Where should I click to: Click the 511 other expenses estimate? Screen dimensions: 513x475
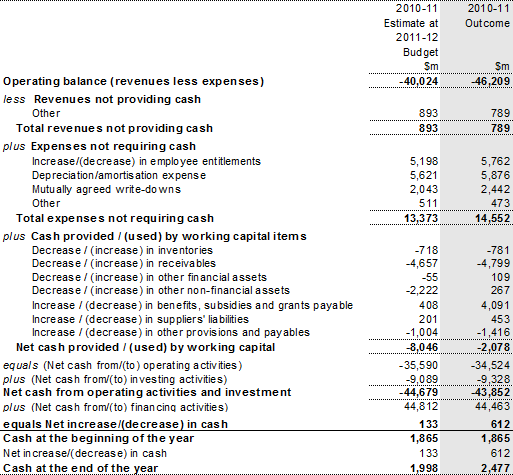(x=428, y=203)
